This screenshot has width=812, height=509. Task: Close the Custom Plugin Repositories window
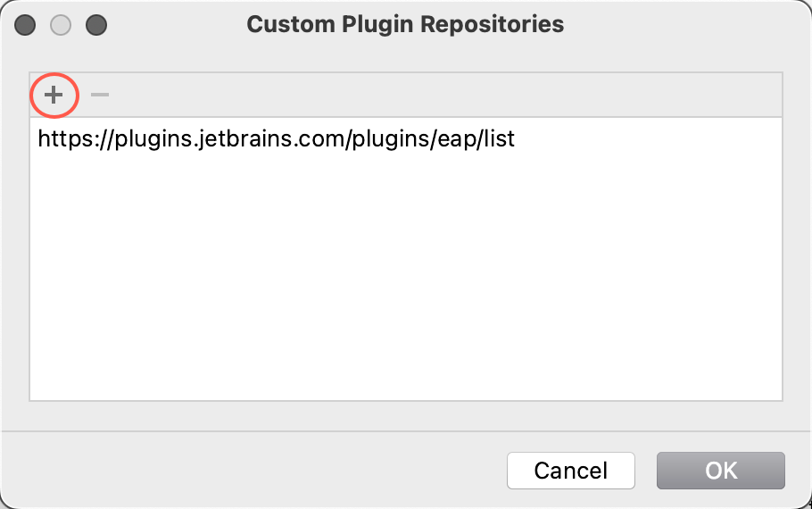coord(25,25)
